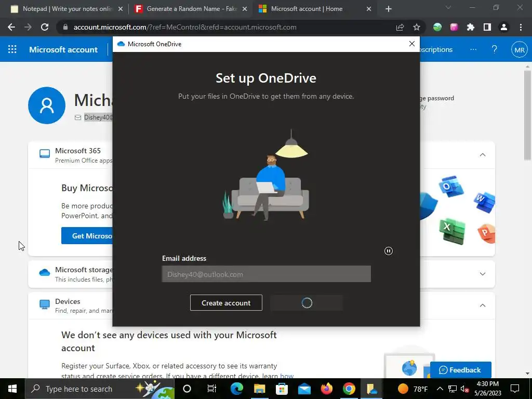Close the Notepad browser tab

[121, 9]
